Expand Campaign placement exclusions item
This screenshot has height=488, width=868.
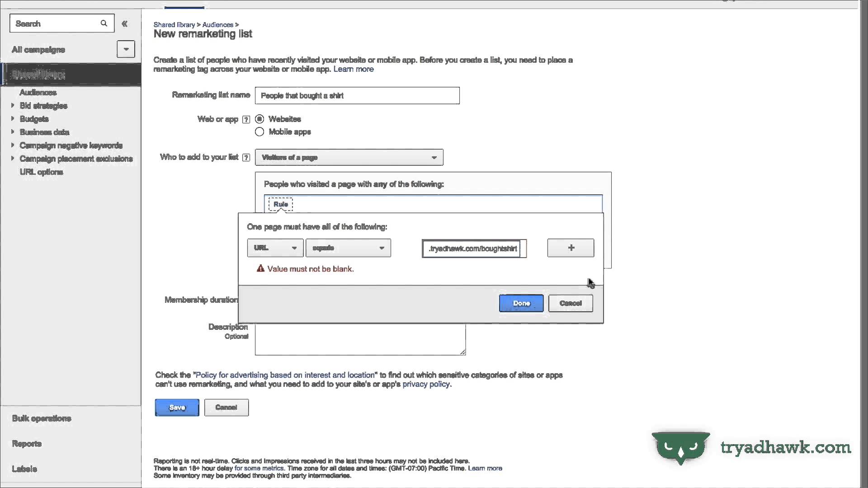13,159
